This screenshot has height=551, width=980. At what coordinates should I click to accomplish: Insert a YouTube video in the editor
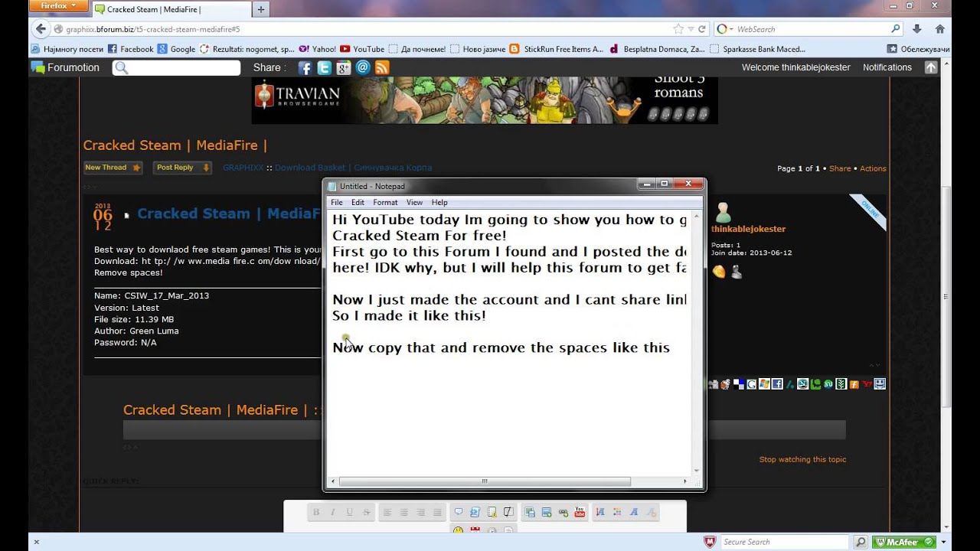click(580, 512)
